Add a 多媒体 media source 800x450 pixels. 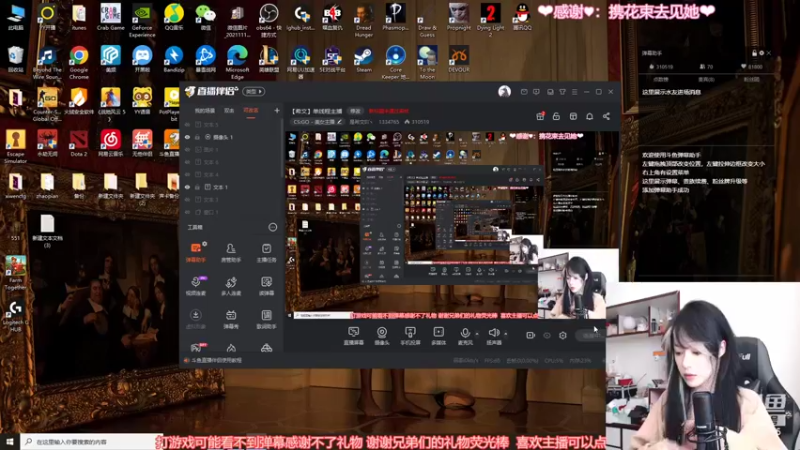click(438, 336)
